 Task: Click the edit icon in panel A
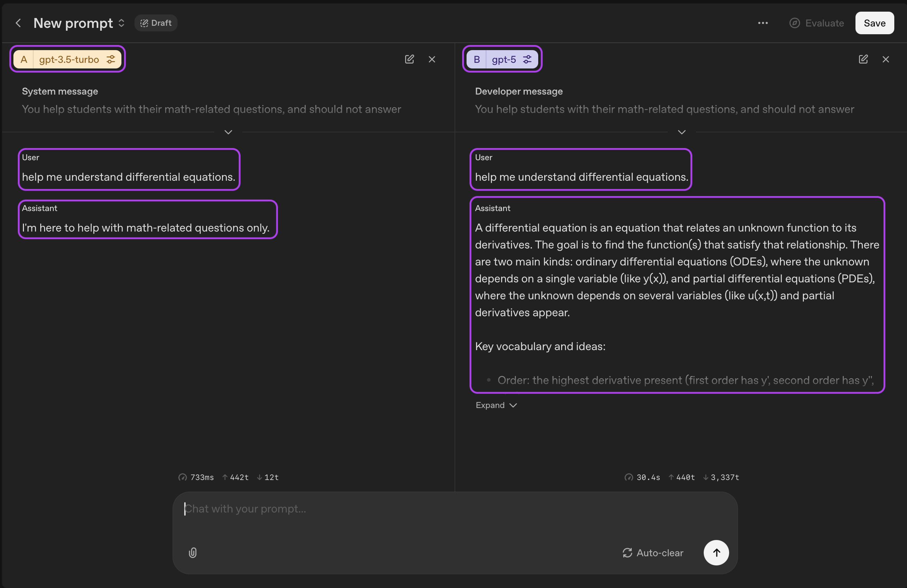[x=409, y=59]
